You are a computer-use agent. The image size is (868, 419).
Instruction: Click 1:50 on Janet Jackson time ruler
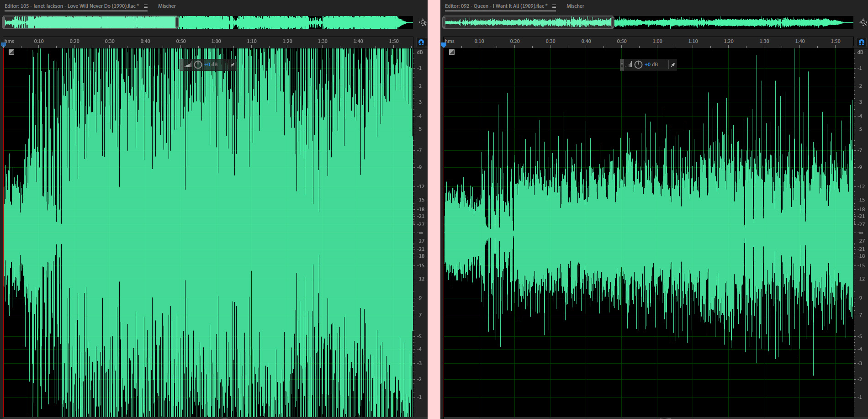[x=394, y=41]
